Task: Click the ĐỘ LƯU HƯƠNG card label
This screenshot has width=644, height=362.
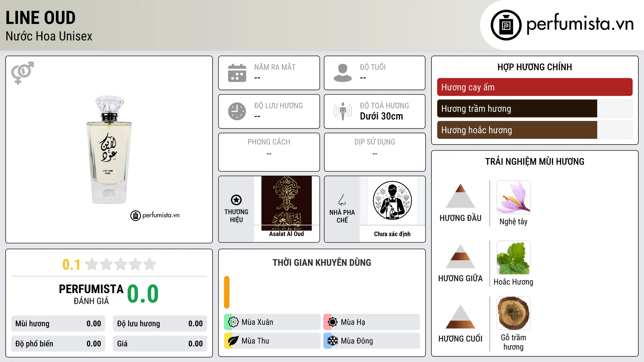Action: click(x=279, y=106)
